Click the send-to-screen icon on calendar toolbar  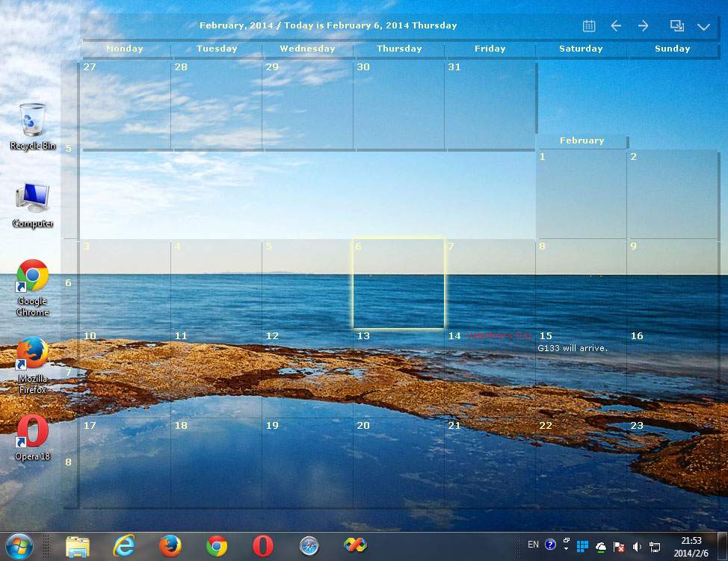point(676,25)
